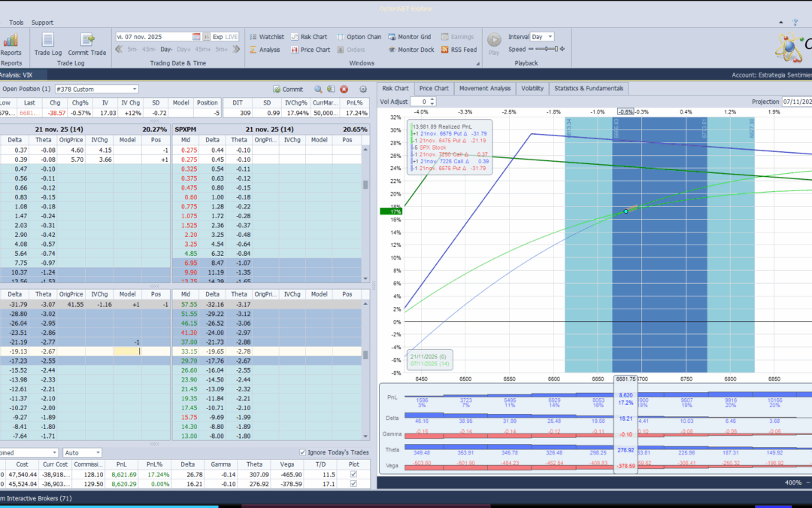Open position settings gear icon
812x508 pixels.
363,89
